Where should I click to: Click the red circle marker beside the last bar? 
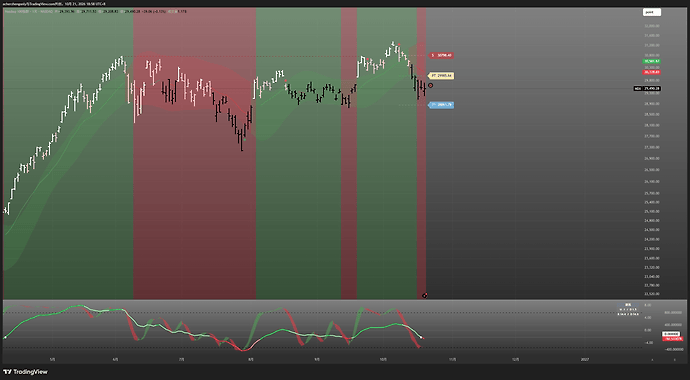click(x=430, y=86)
